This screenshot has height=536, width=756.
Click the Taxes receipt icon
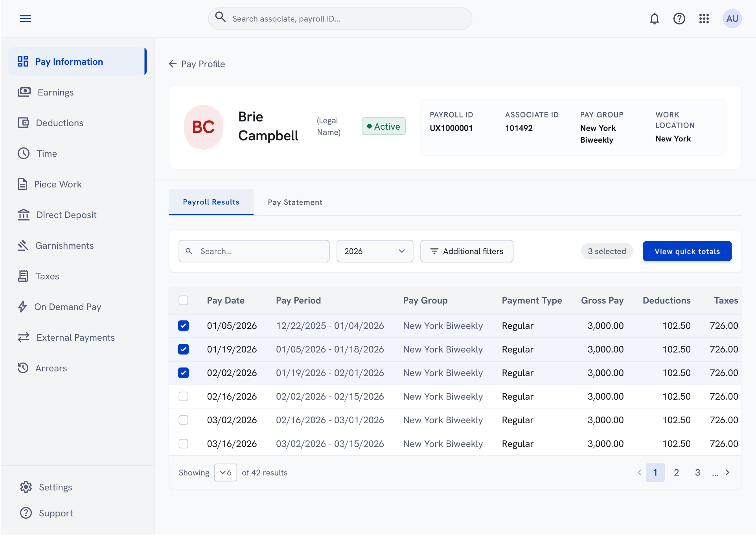click(23, 276)
